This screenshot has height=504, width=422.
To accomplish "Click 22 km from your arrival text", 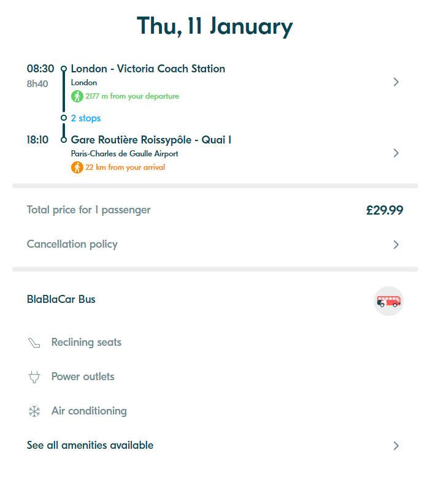I will tap(125, 167).
